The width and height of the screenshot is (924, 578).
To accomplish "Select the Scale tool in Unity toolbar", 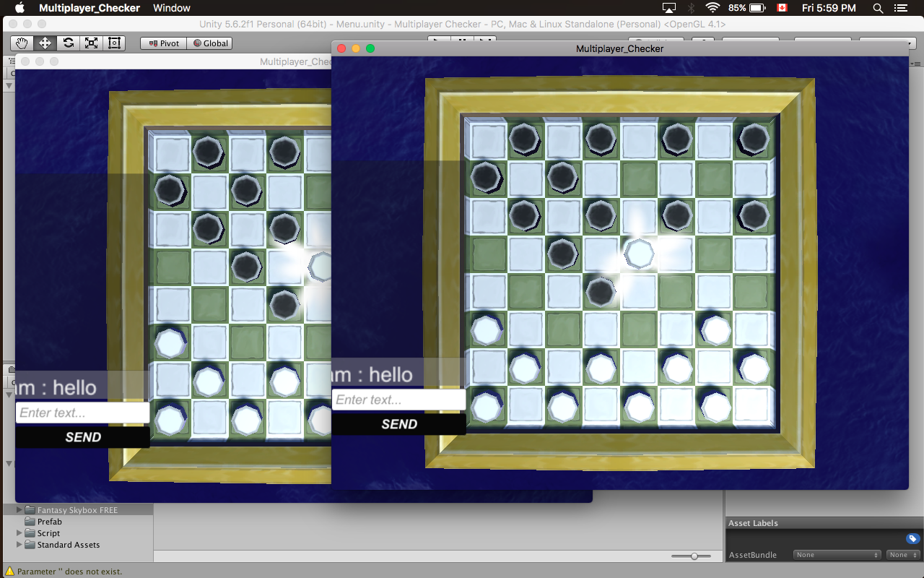I will [x=91, y=43].
